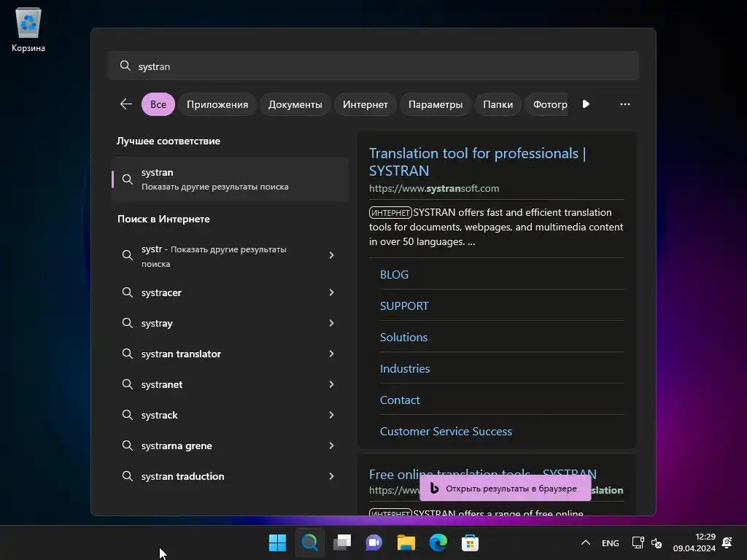Image resolution: width=747 pixels, height=560 pixels.
Task: Launch the Chat app from taskbar
Action: (x=374, y=542)
